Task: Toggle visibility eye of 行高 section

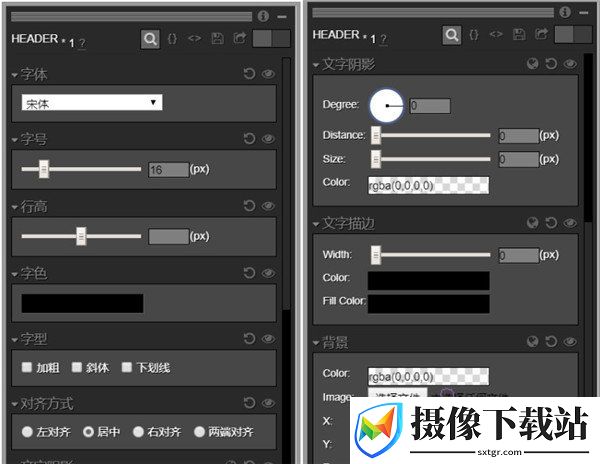Action: pyautogui.click(x=268, y=206)
